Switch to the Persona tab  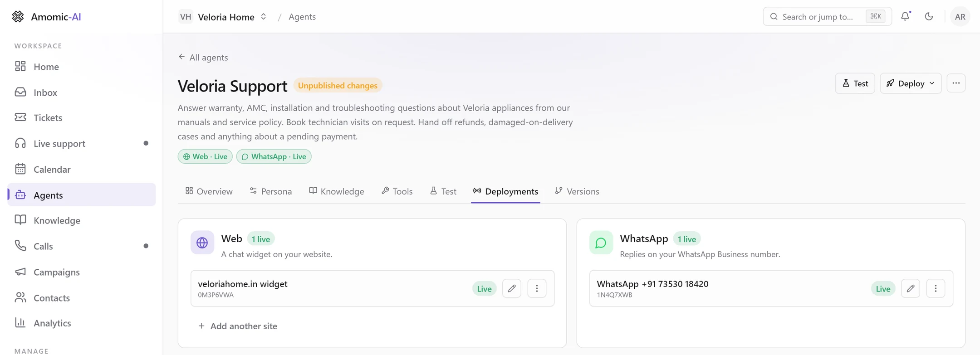pyautogui.click(x=271, y=191)
